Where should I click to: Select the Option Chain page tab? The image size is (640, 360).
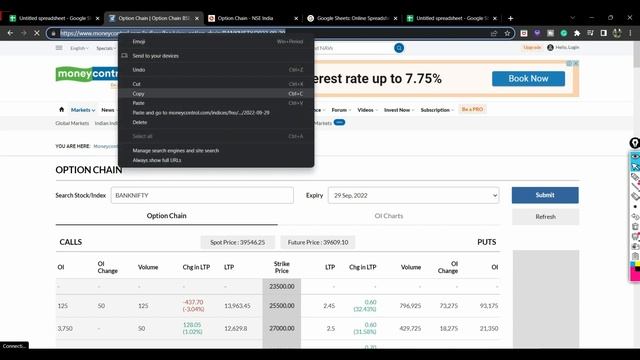click(167, 216)
